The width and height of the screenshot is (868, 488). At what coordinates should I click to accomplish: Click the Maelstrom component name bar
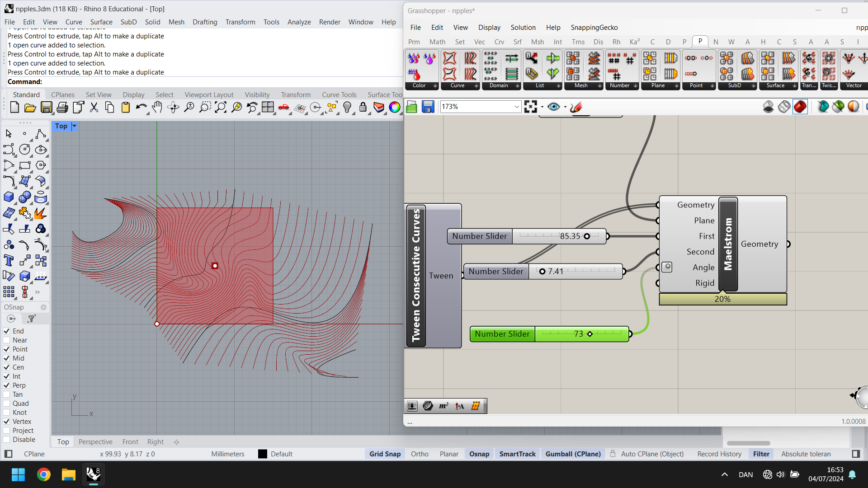(728, 244)
